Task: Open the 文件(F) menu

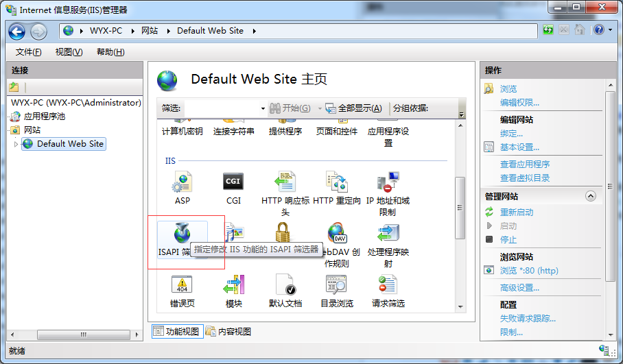Action: (28, 52)
